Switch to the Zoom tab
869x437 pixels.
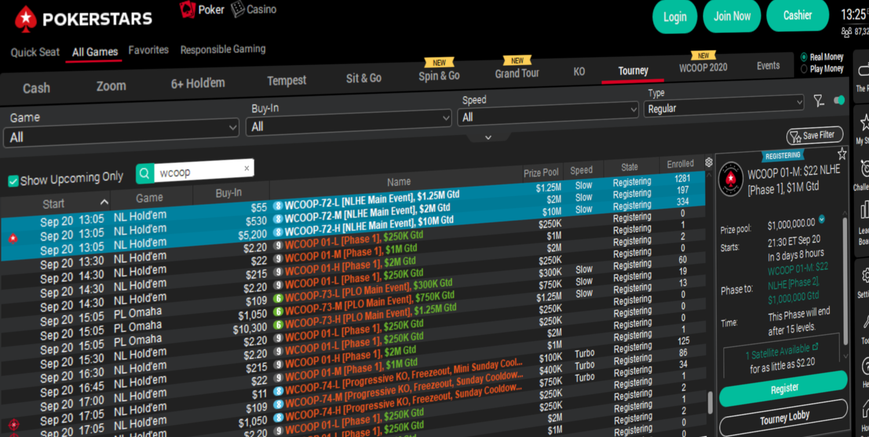tap(111, 86)
